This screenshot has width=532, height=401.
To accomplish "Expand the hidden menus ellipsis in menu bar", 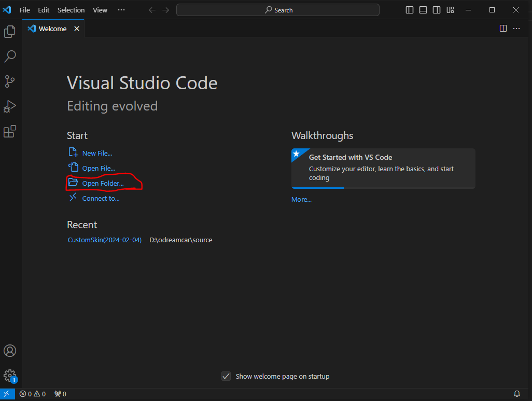I will (x=121, y=10).
